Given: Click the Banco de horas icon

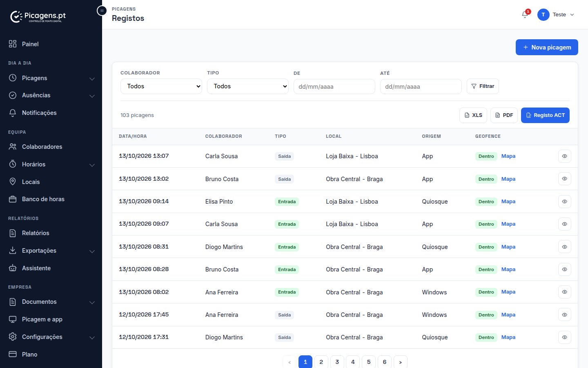Looking at the screenshot, I should (13, 199).
